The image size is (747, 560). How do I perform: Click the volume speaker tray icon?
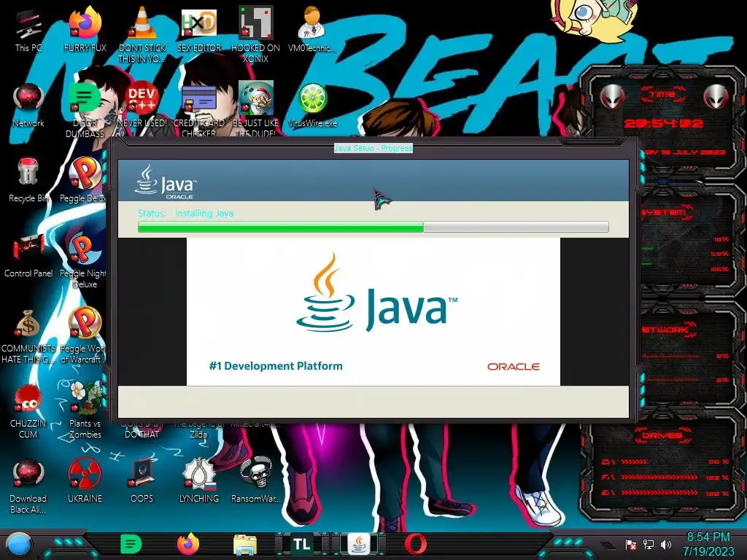pos(666,545)
